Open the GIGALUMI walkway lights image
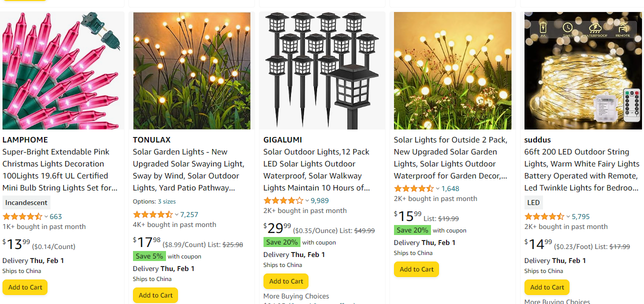 (x=322, y=70)
